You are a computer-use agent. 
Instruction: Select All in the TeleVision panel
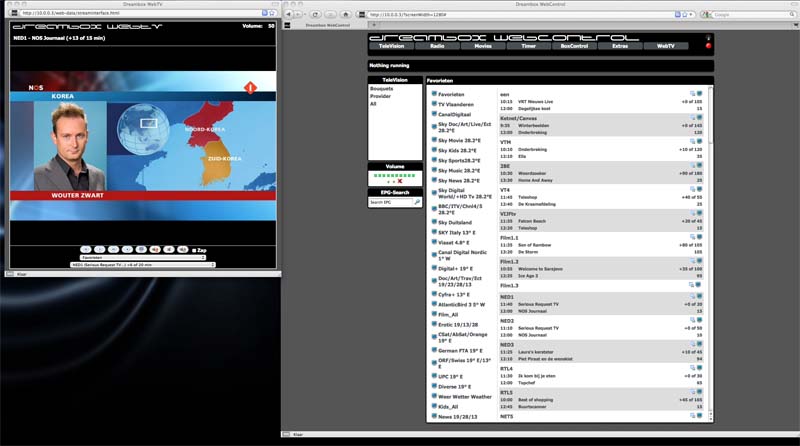point(373,104)
